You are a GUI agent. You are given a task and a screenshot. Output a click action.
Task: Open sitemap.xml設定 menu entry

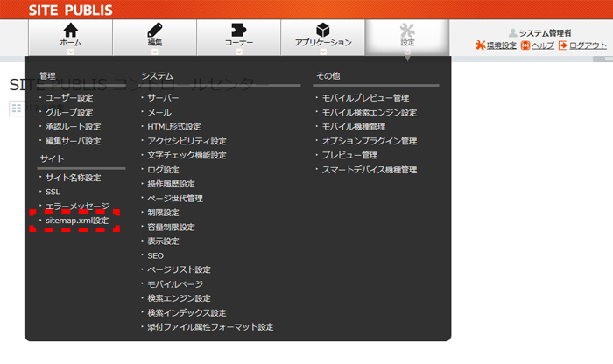click(x=77, y=220)
